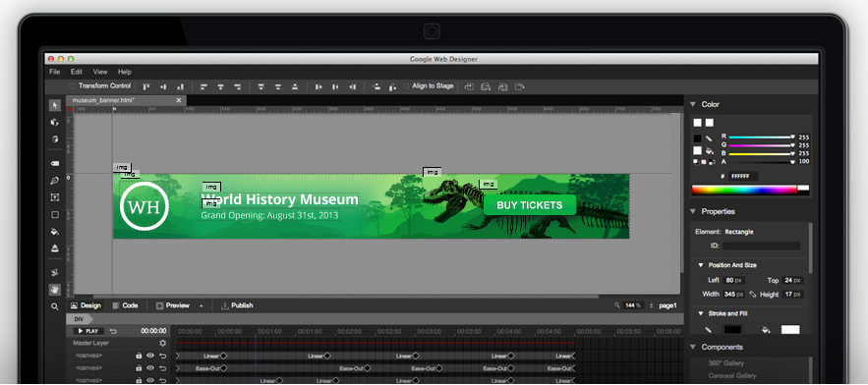Image resolution: width=868 pixels, height=385 pixels.
Task: Select the Ink Bottle tool
Action: (54, 248)
